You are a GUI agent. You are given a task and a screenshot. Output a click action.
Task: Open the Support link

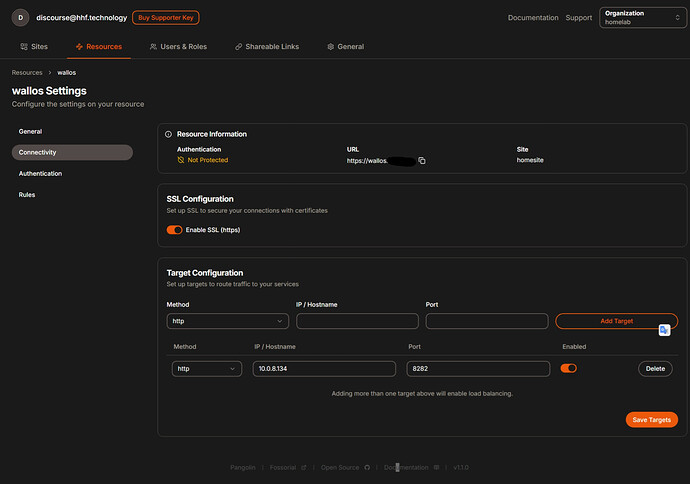click(x=579, y=18)
